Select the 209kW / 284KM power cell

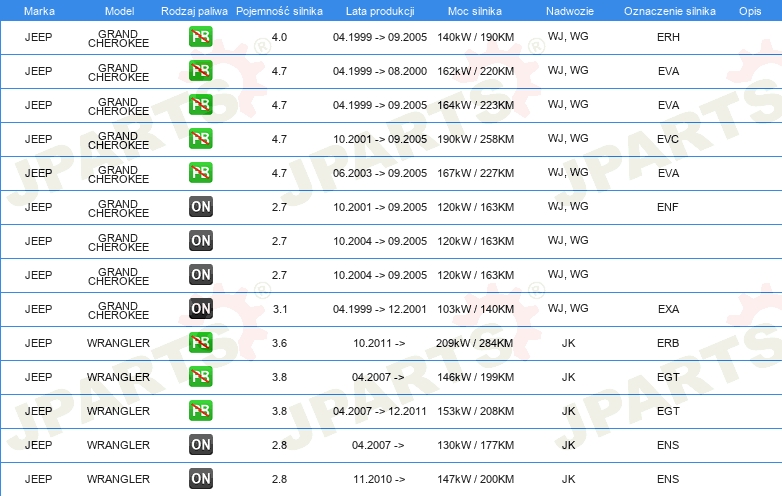[475, 343]
